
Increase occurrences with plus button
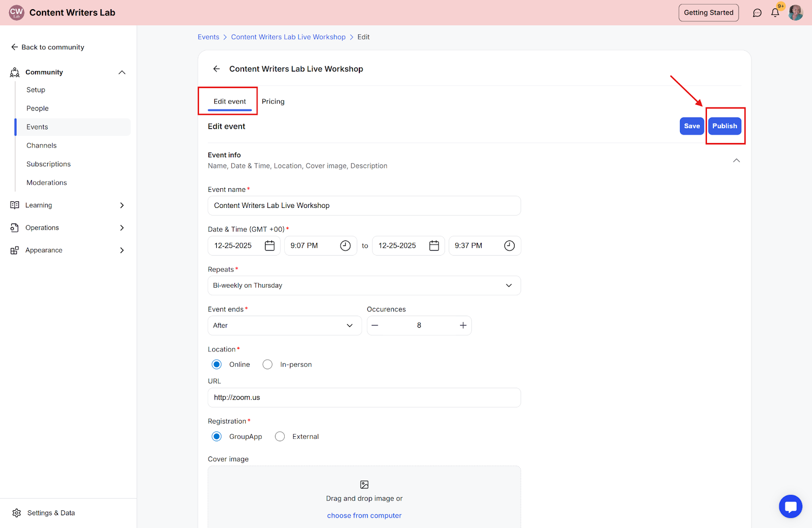(463, 326)
